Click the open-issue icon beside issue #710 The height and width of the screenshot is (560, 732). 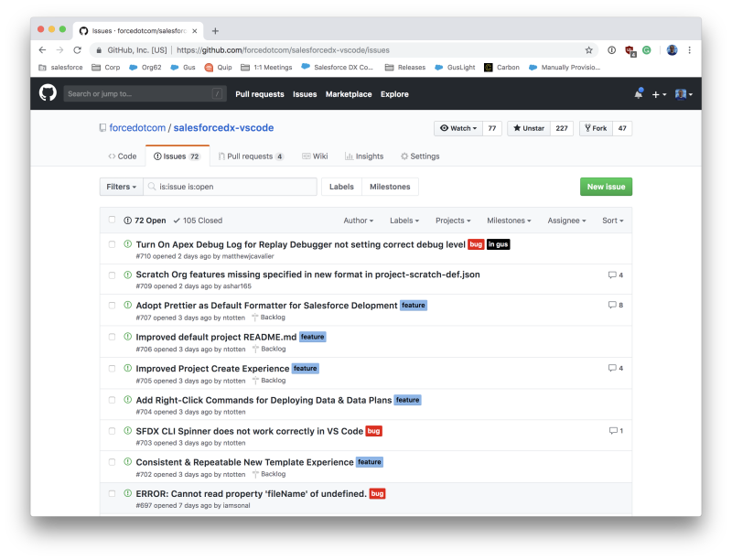pyautogui.click(x=127, y=243)
